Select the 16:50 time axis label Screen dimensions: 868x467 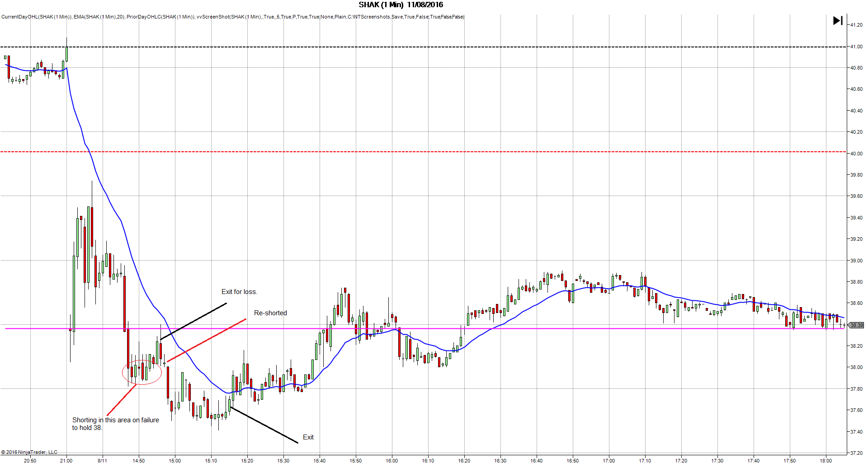[x=573, y=461]
